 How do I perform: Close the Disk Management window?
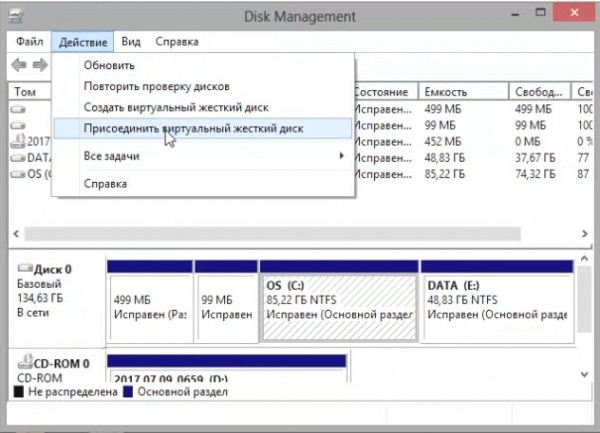574,13
